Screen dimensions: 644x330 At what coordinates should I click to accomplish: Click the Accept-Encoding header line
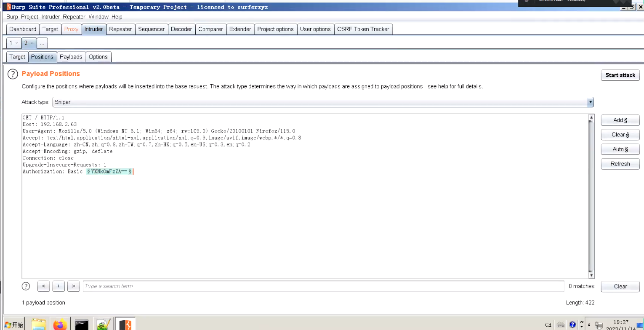pos(67,151)
